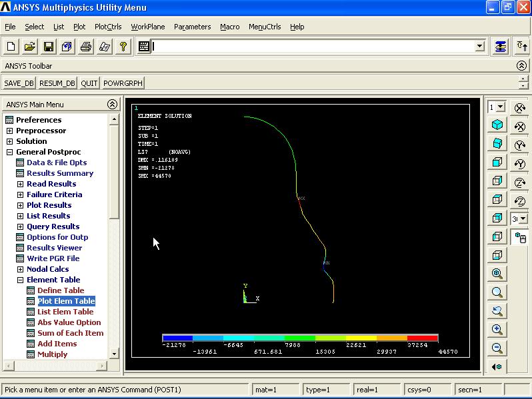Select the Isometric View cube icon
The width and height of the screenshot is (532, 399).
497,125
